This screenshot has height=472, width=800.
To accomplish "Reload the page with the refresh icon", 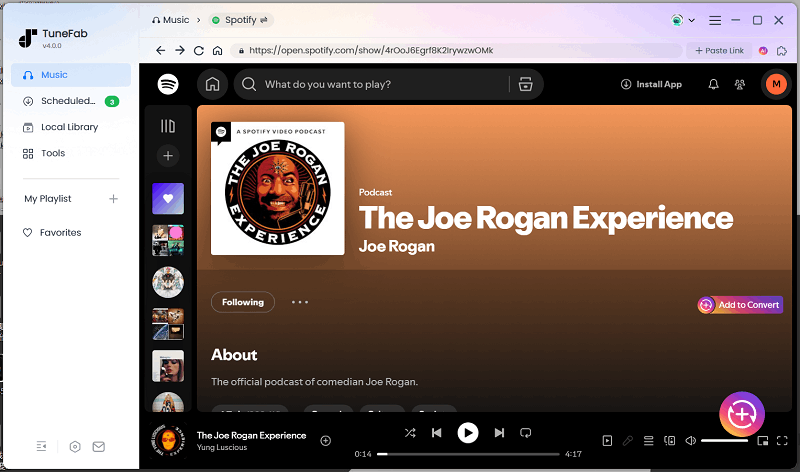I will click(199, 50).
